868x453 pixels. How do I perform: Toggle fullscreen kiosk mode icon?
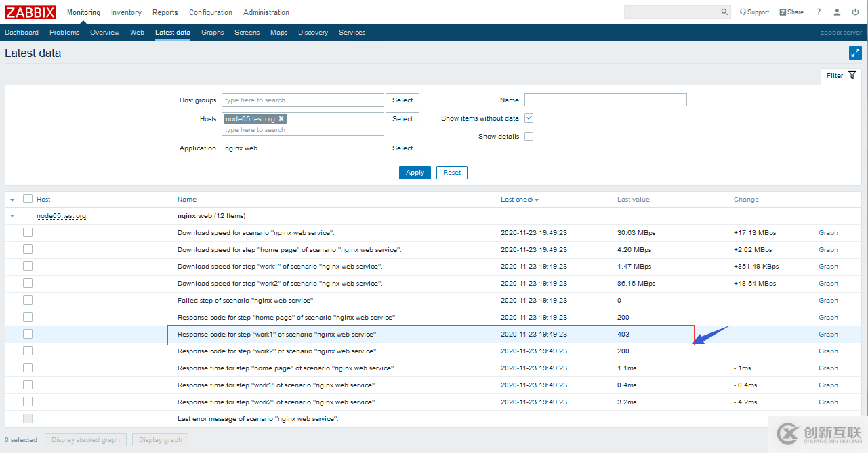pyautogui.click(x=855, y=53)
